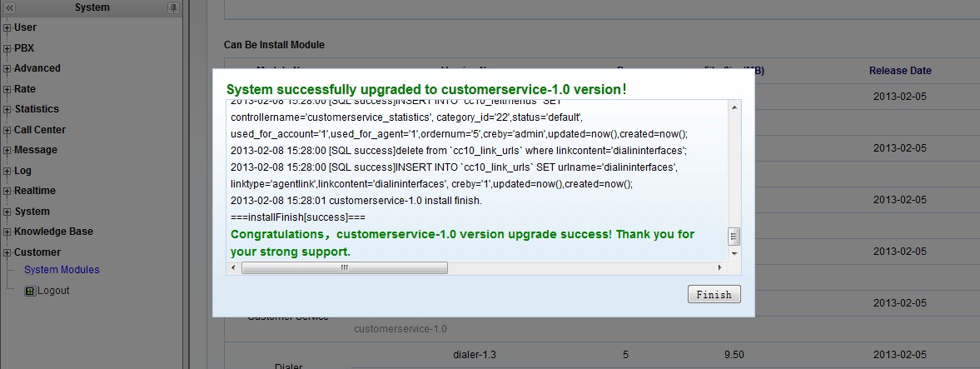Click the horizontal scrollbar left arrow

click(x=234, y=268)
